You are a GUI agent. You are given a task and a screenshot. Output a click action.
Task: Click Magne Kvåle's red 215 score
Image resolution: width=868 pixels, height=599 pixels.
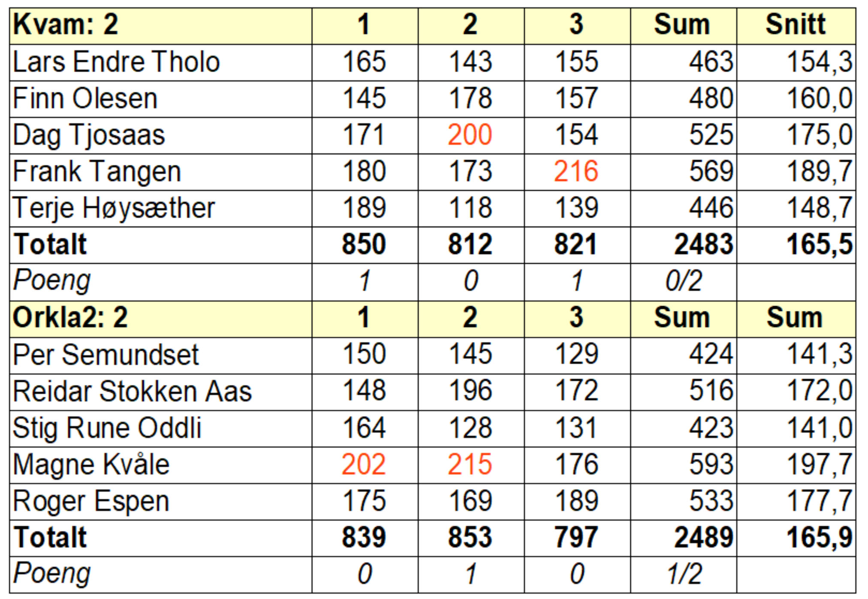470,465
